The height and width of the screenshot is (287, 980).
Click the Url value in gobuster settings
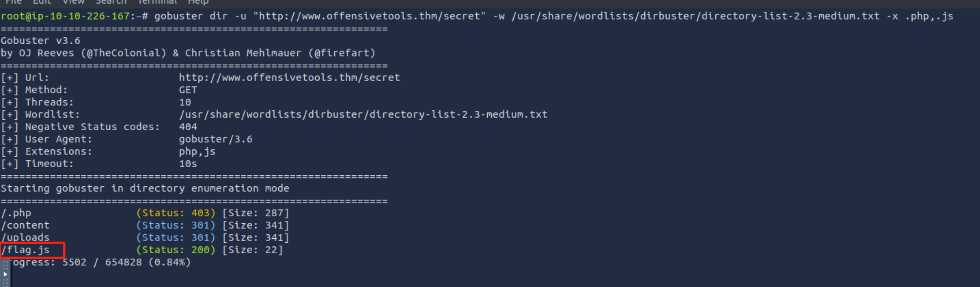click(289, 77)
